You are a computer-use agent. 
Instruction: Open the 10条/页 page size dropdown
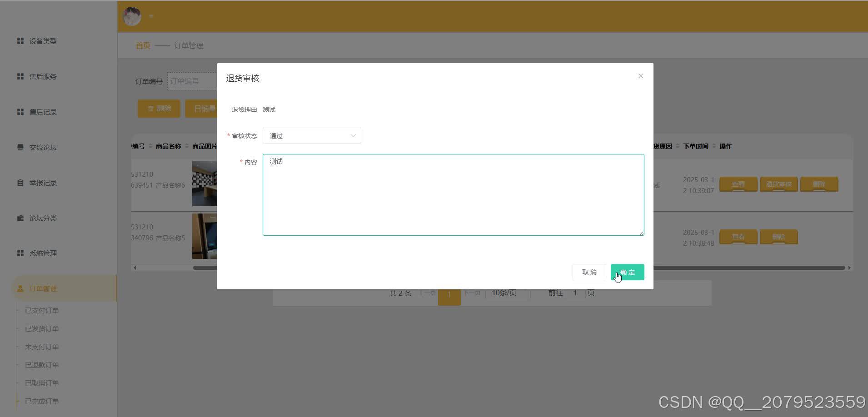click(508, 293)
